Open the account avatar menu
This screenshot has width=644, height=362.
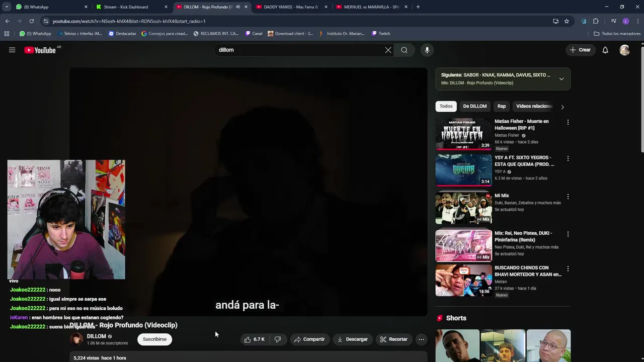[x=624, y=50]
